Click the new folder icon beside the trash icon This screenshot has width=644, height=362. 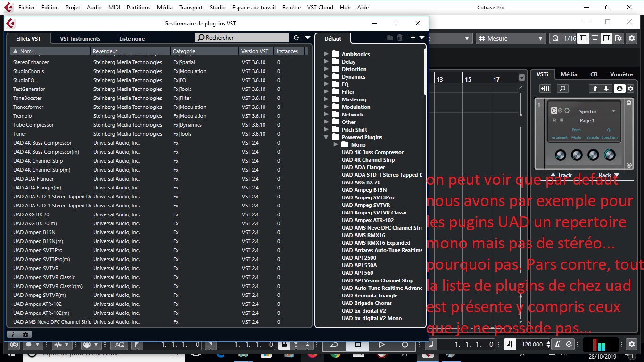click(x=390, y=38)
